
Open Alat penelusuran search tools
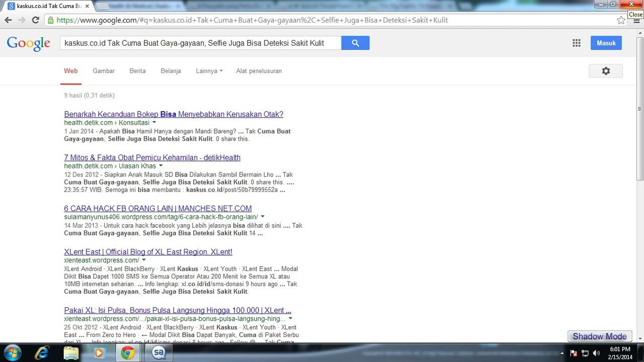259,71
